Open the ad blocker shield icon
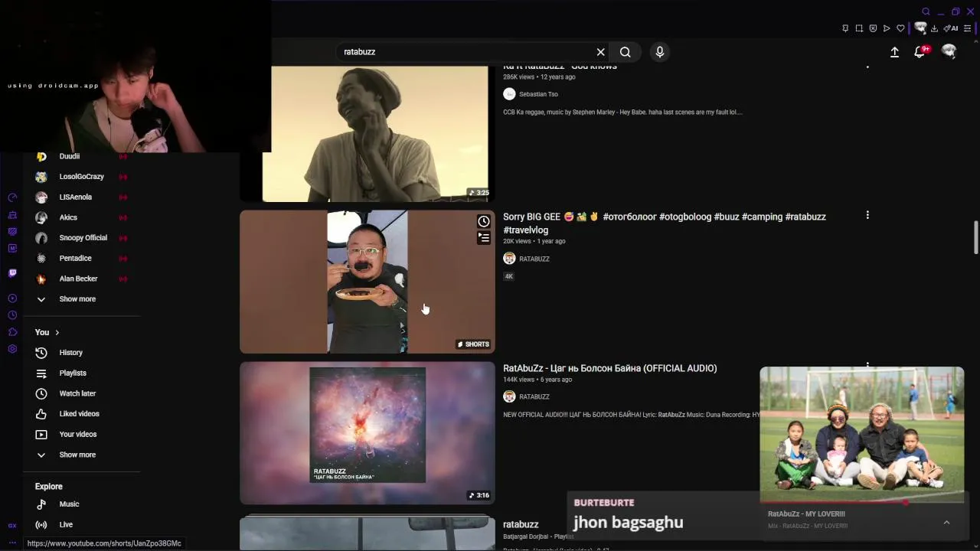Screen dimensions: 980x551 coord(873,28)
